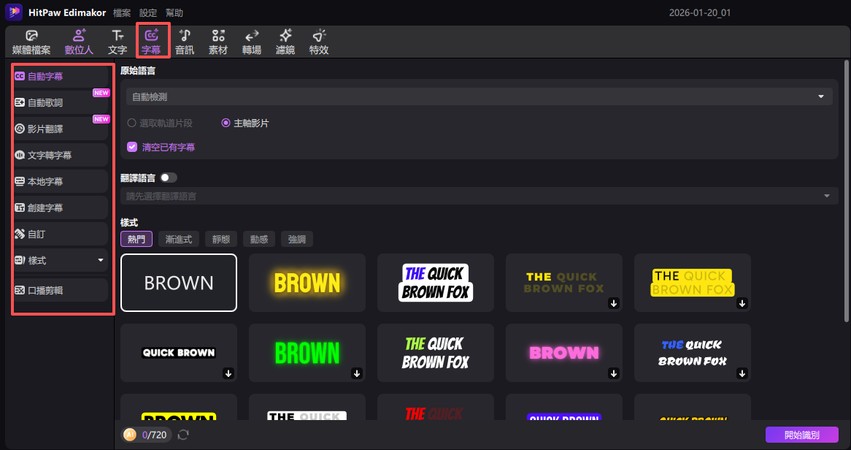The image size is (851, 450).
Task: Open the 特效 effects panel
Action: click(318, 41)
